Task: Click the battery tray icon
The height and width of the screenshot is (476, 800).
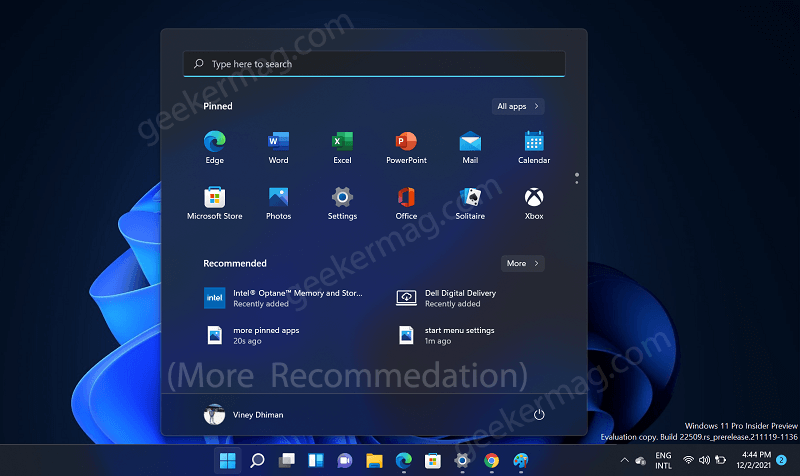Action: click(720, 460)
